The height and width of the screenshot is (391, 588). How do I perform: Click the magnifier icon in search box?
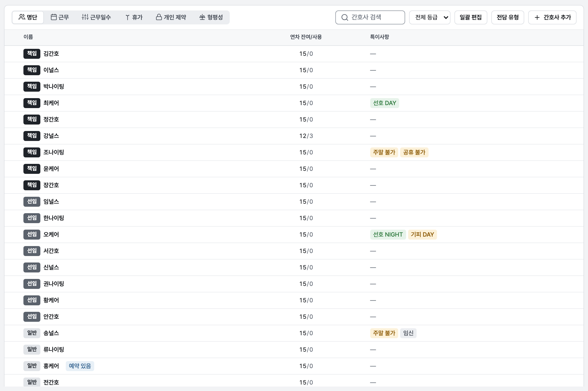(x=345, y=17)
